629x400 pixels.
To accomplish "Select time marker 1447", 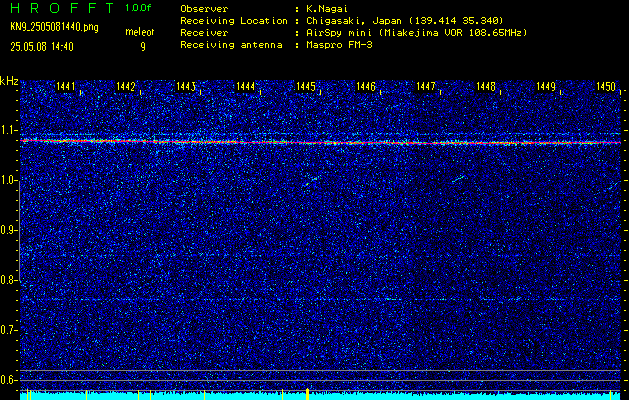I will [426, 86].
